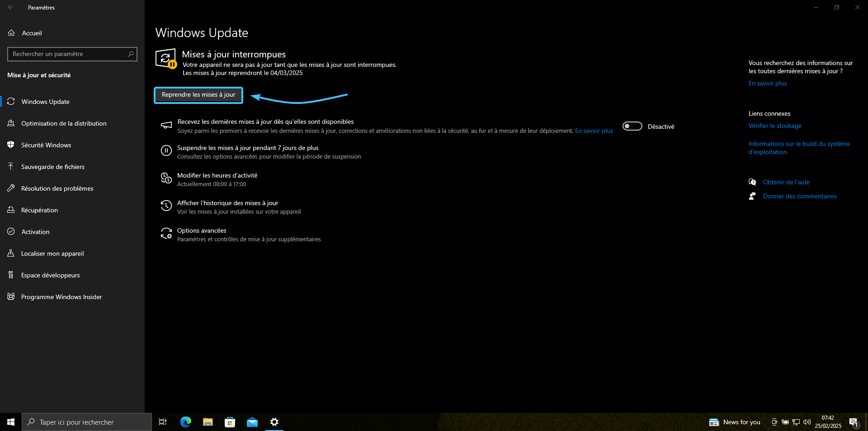
Task: Open Options avancées settings
Action: [x=202, y=230]
